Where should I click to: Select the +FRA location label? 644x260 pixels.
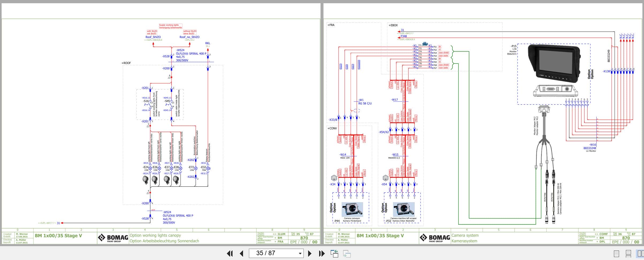(331, 25)
